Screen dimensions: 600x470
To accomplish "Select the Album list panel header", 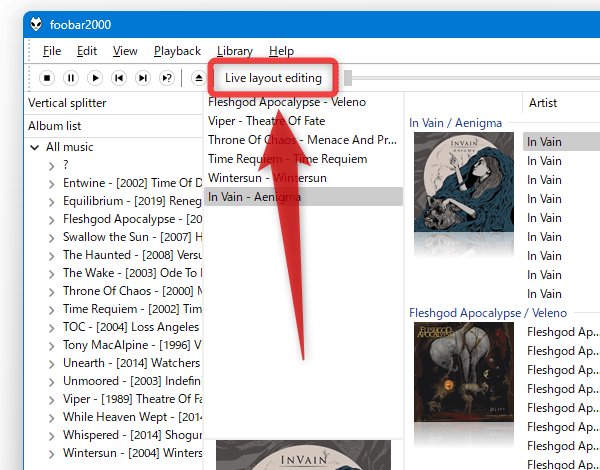I will point(114,126).
